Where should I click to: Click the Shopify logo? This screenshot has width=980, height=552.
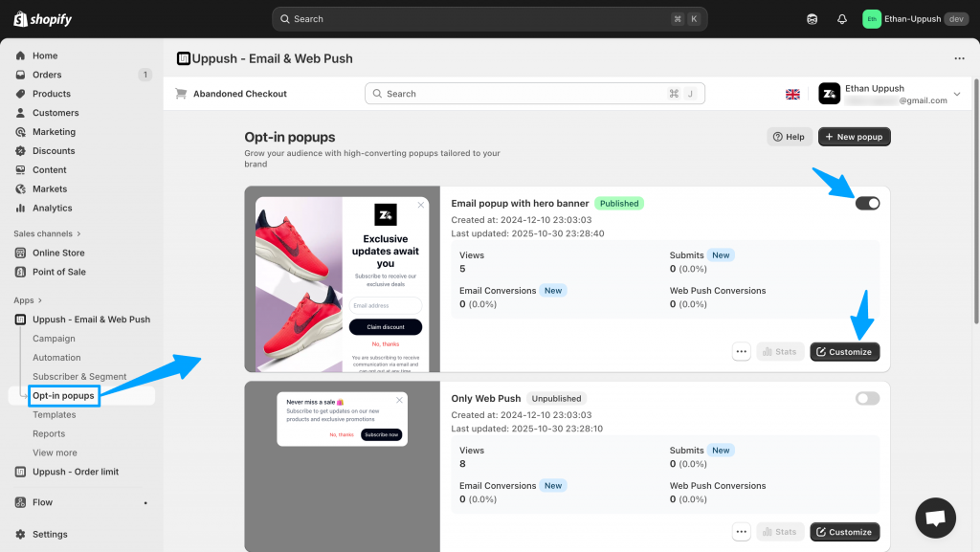point(43,19)
